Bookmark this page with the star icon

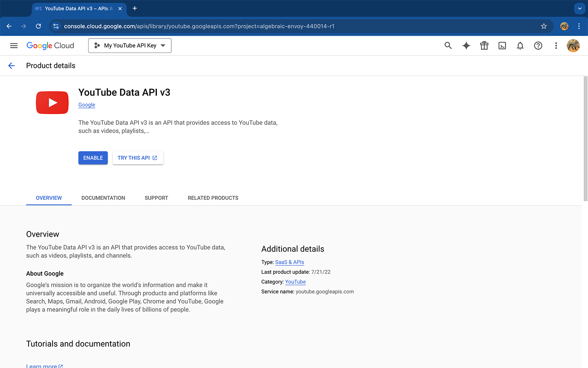pos(544,26)
